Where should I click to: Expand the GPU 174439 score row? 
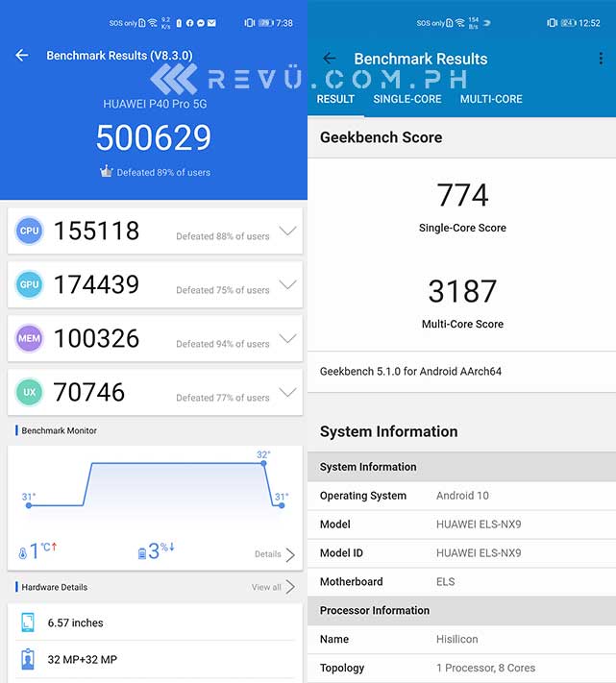[x=155, y=284]
